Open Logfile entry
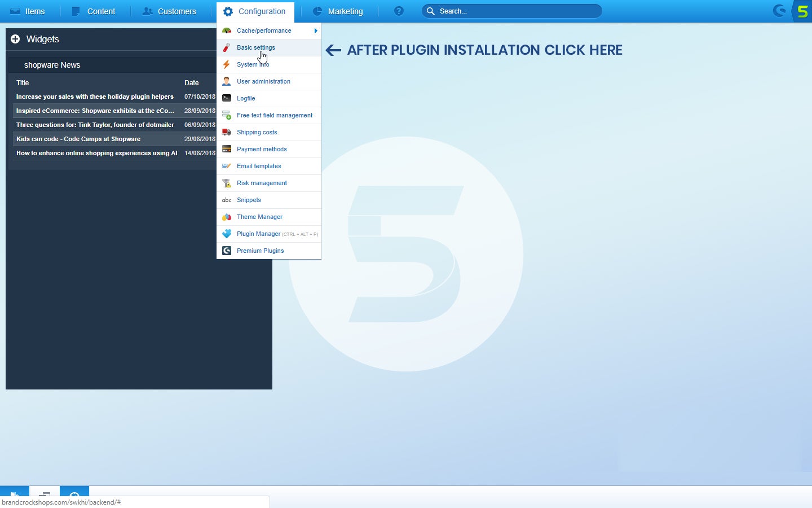Image resolution: width=812 pixels, height=508 pixels. (269, 98)
